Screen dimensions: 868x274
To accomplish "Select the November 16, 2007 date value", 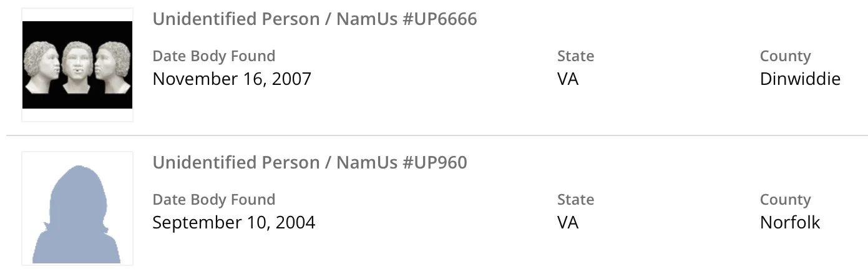I will [232, 79].
